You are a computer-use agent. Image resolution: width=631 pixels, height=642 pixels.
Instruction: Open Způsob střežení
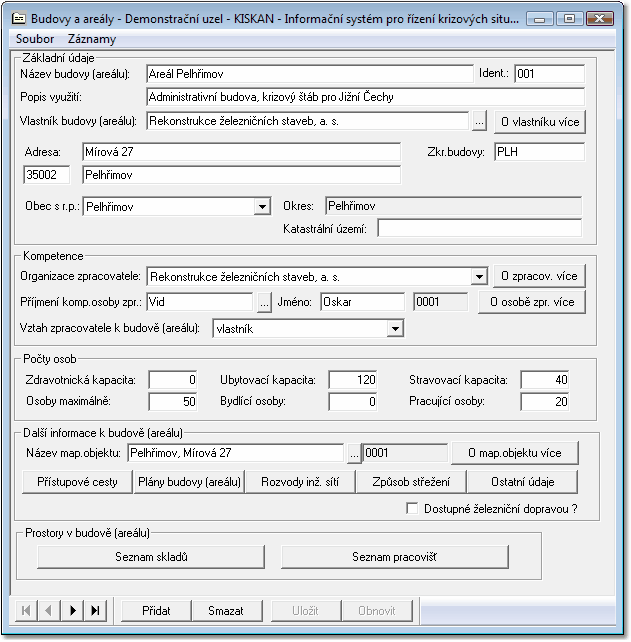(411, 482)
